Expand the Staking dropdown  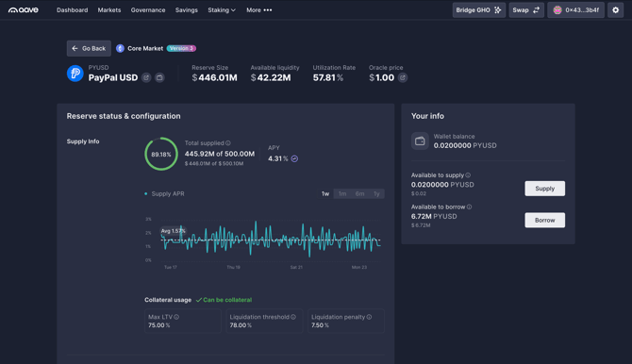pos(222,10)
